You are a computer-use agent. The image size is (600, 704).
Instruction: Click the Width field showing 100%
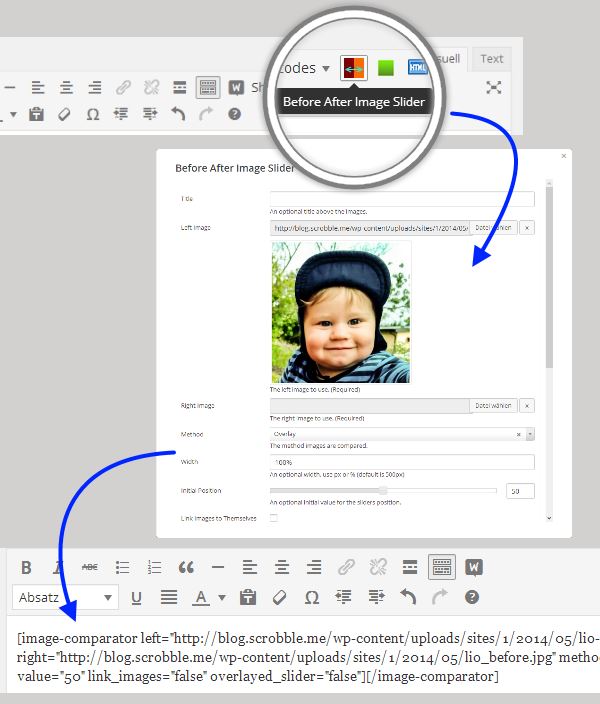402,462
